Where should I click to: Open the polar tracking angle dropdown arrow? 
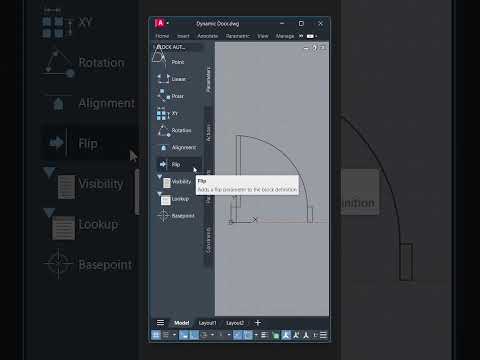tap(212, 335)
